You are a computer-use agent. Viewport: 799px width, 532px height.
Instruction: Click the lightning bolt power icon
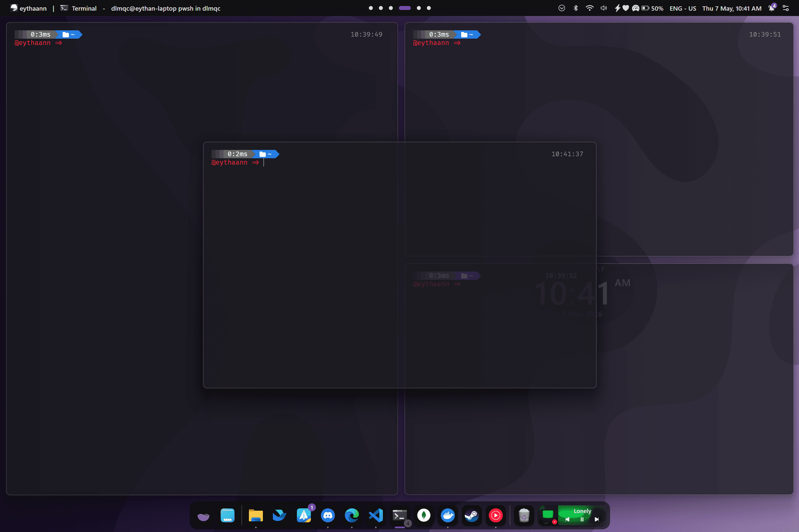pos(617,8)
